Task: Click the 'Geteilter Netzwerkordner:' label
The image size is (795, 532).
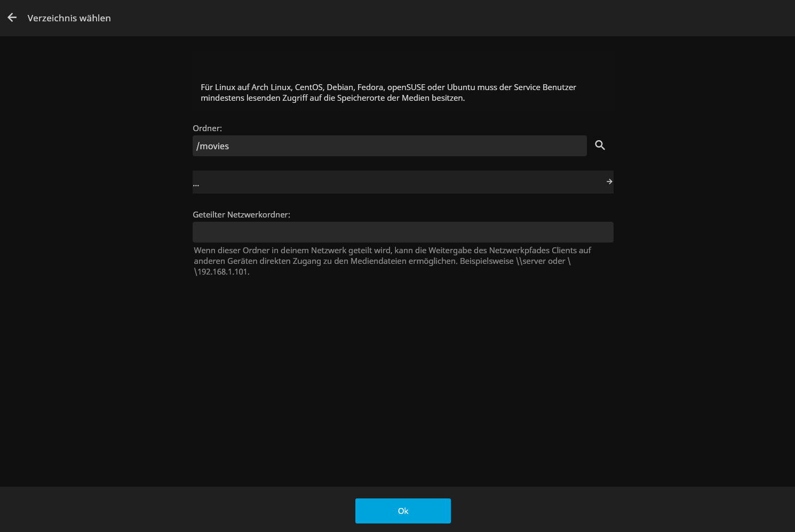Action: point(241,215)
